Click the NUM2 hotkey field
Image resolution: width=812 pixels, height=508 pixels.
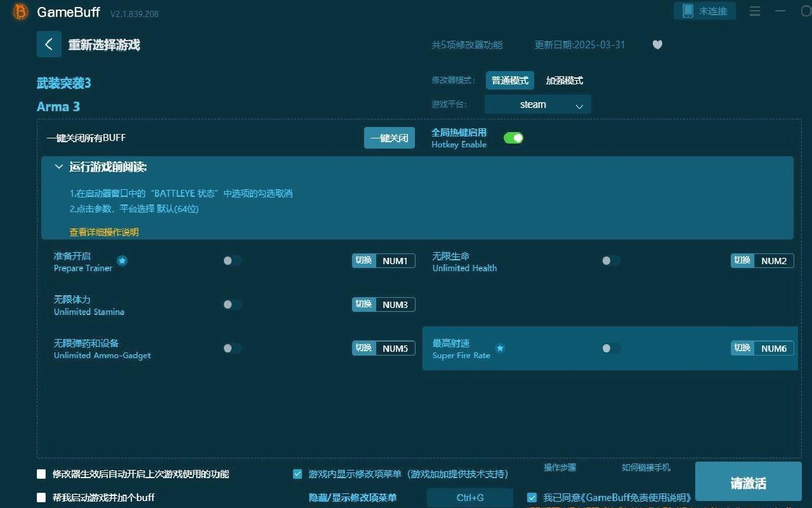coord(774,260)
